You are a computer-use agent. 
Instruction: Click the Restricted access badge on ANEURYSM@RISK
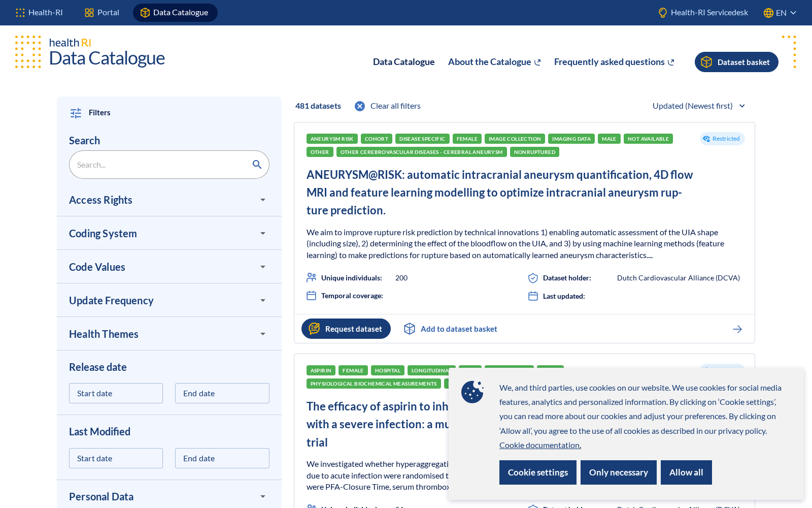coord(722,139)
